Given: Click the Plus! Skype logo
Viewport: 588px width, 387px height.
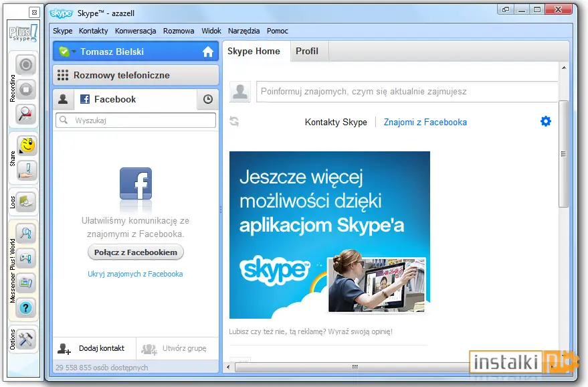Looking at the screenshot, I should point(23,33).
